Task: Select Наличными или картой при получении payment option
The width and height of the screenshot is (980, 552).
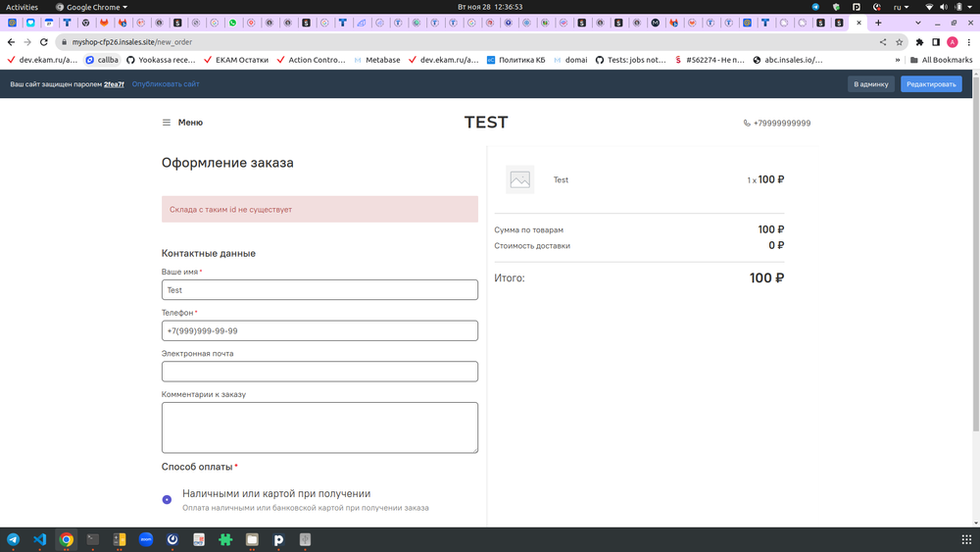Action: [167, 500]
